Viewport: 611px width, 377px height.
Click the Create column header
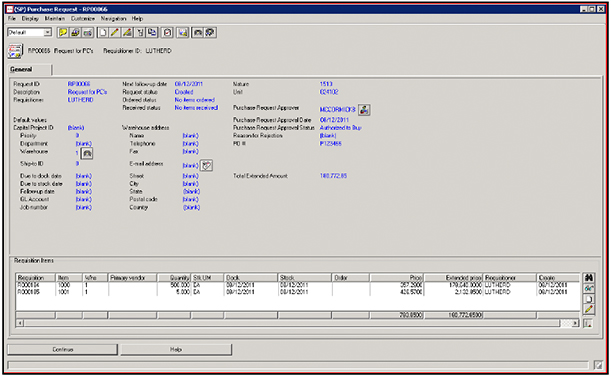tap(558, 278)
